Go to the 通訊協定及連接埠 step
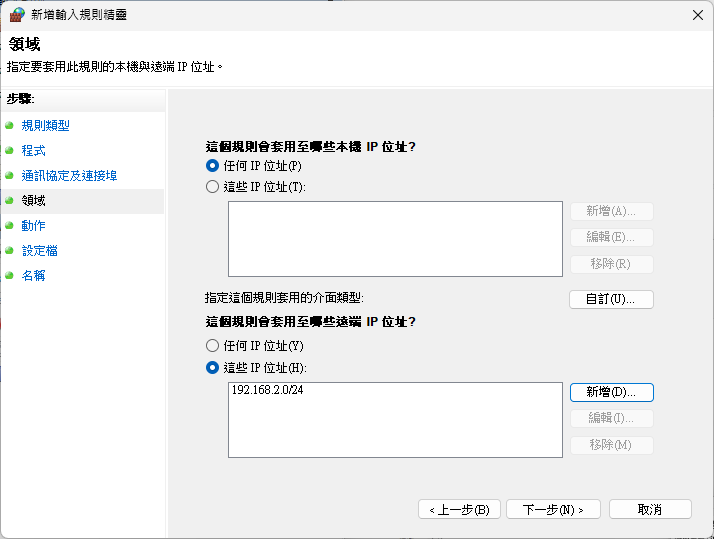The width and height of the screenshot is (714, 539). pos(69,175)
